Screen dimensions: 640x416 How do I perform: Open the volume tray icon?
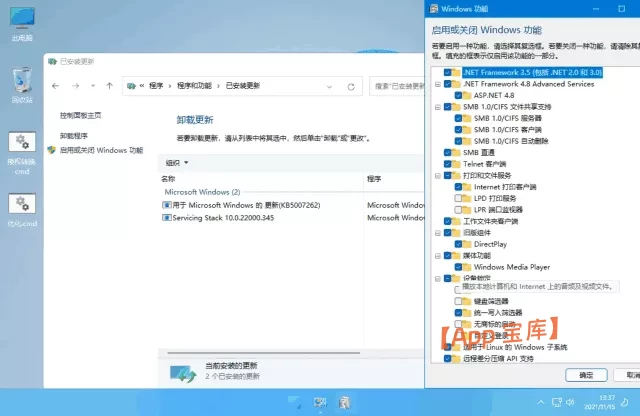click(x=570, y=403)
